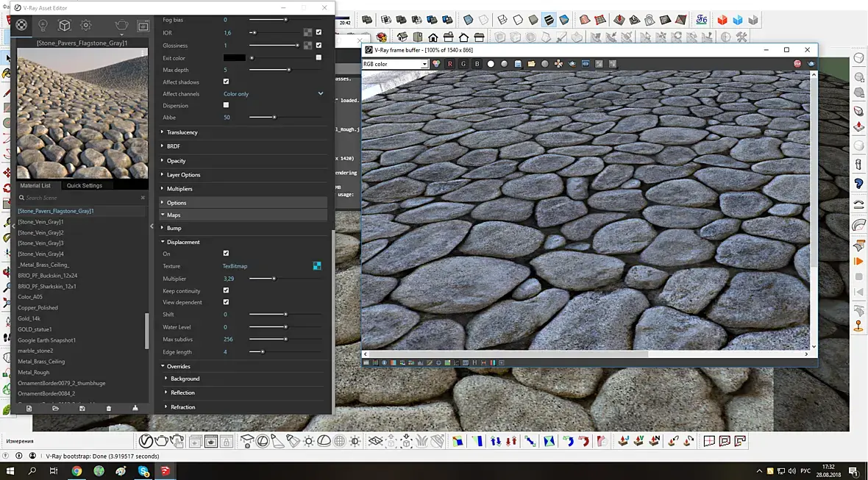Viewport: 868px width, 480px height.
Task: Disable displacement On checkbox
Action: (226, 254)
